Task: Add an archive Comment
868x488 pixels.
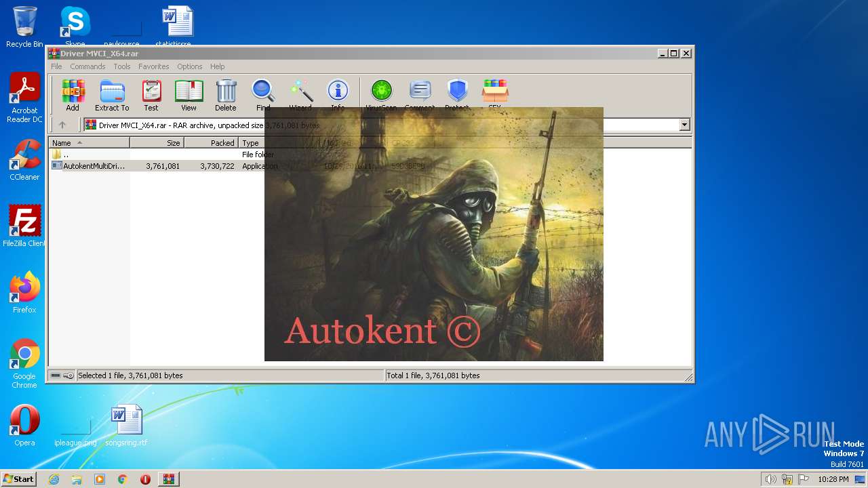Action: [x=420, y=95]
